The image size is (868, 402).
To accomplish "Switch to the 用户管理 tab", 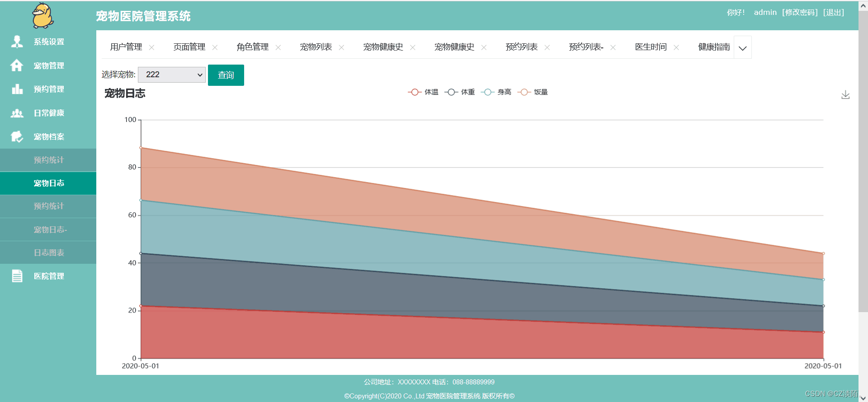I will click(126, 47).
